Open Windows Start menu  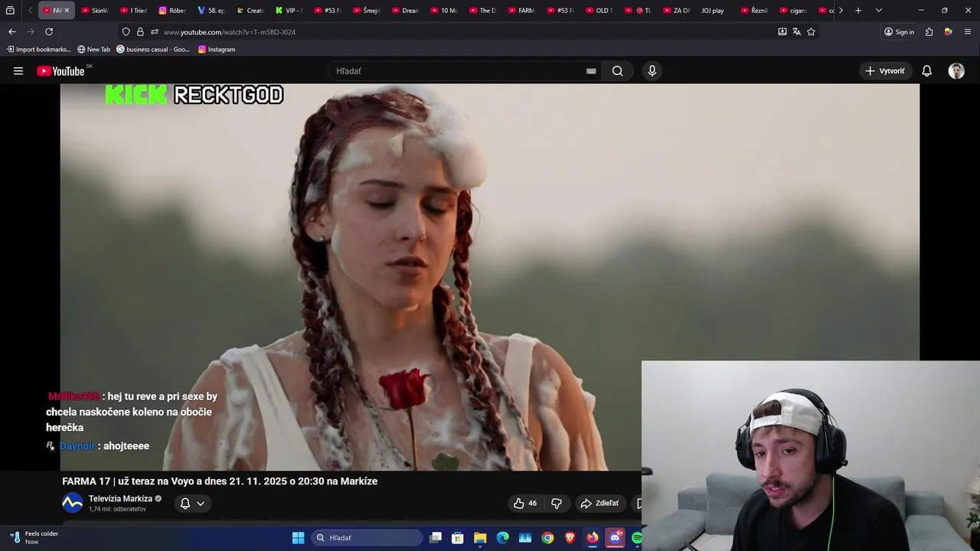(x=298, y=538)
